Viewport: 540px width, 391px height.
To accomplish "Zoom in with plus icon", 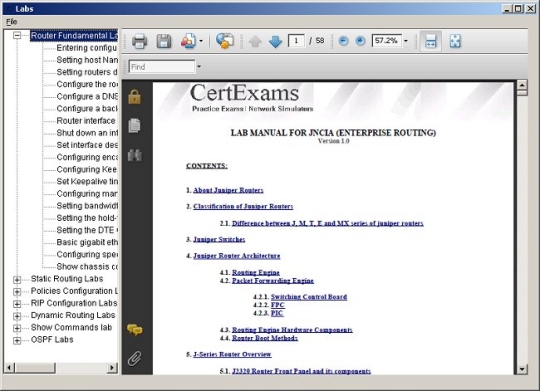I will click(x=360, y=41).
